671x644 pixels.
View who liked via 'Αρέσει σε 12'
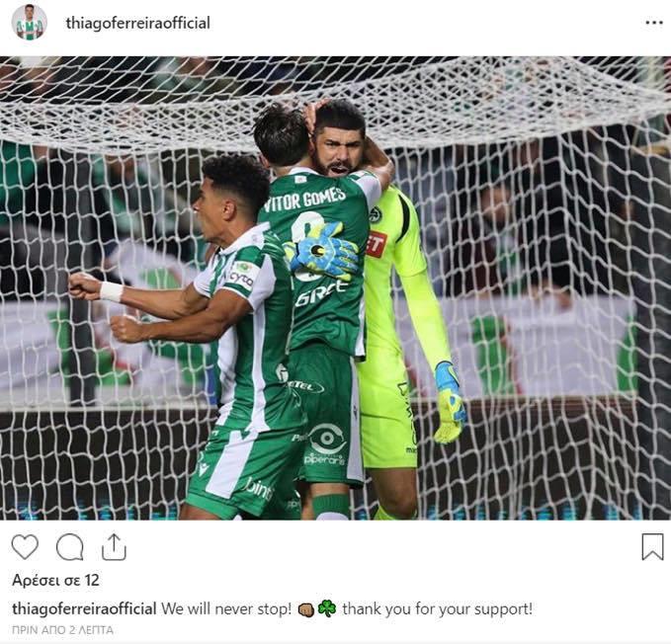[55, 580]
